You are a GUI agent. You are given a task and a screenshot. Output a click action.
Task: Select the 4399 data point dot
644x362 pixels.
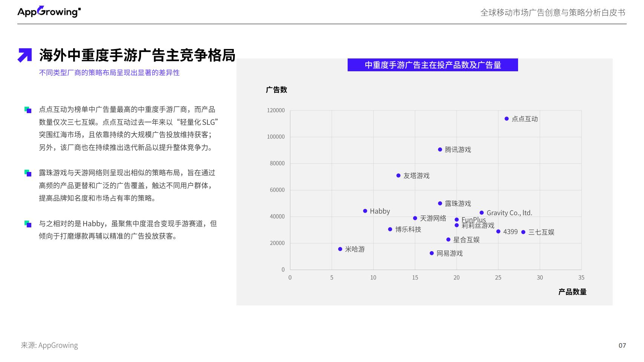pyautogui.click(x=498, y=232)
